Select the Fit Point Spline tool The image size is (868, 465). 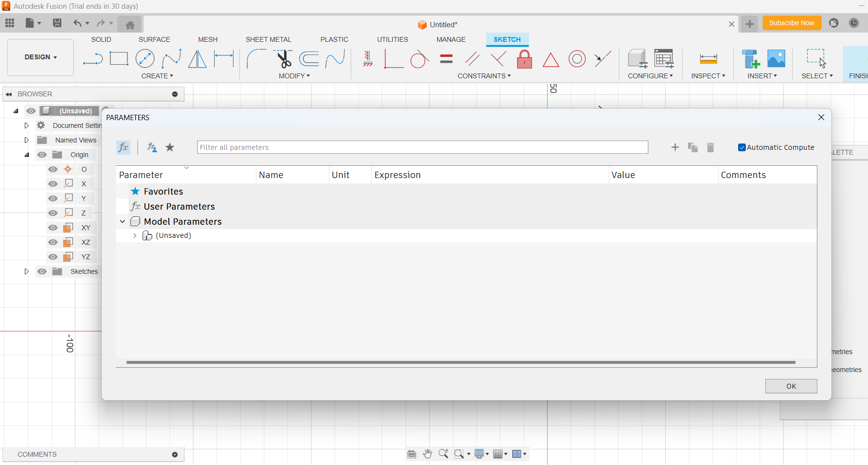171,59
